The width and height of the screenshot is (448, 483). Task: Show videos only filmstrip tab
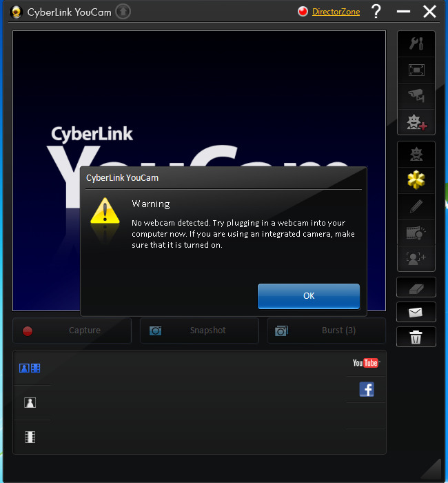coord(30,437)
